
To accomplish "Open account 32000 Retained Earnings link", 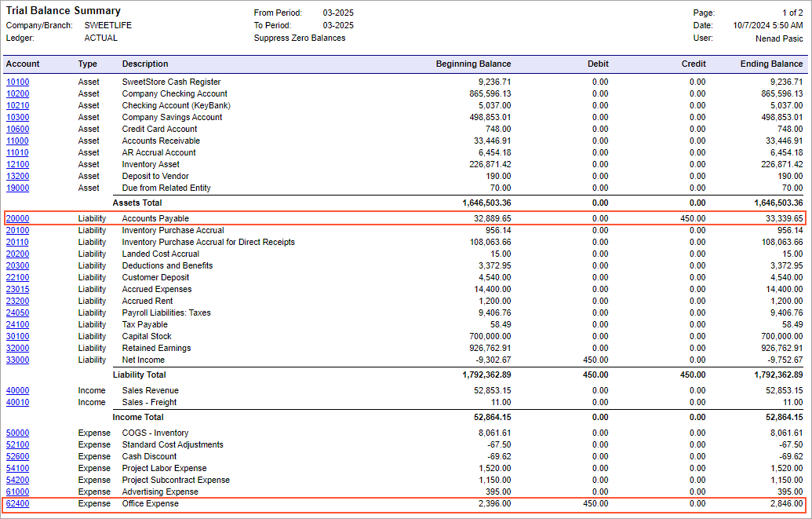I will (x=17, y=348).
